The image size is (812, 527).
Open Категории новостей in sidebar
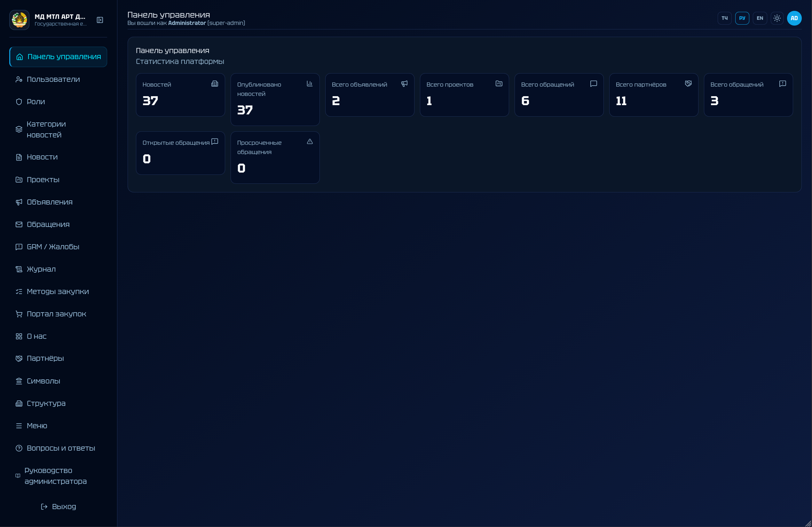click(x=58, y=129)
